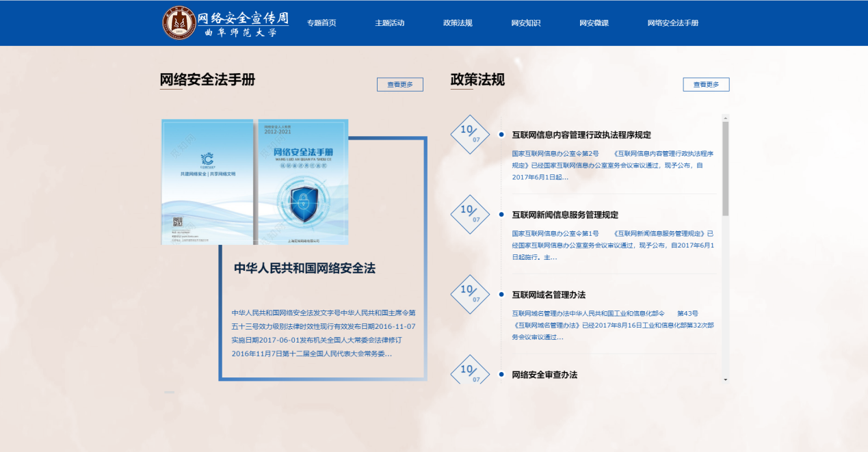Open the 专题首页 navigation item
Screen dimensions: 868x452
click(x=321, y=23)
